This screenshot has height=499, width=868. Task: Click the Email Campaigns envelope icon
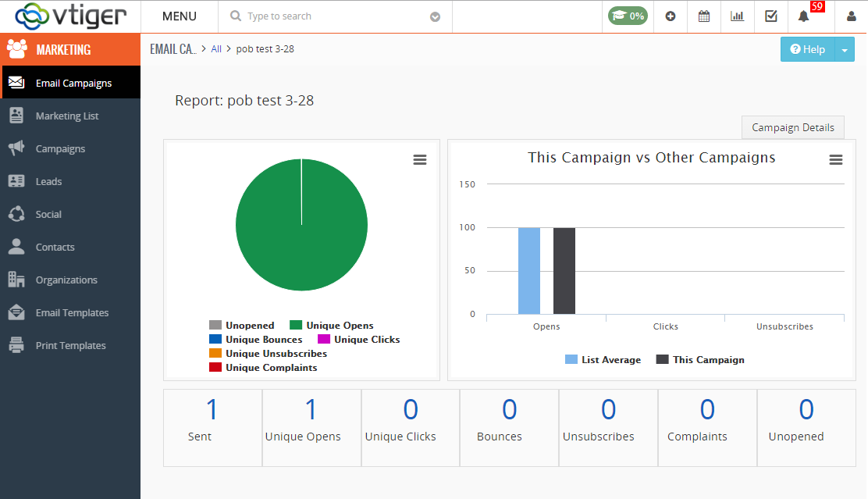(x=16, y=83)
